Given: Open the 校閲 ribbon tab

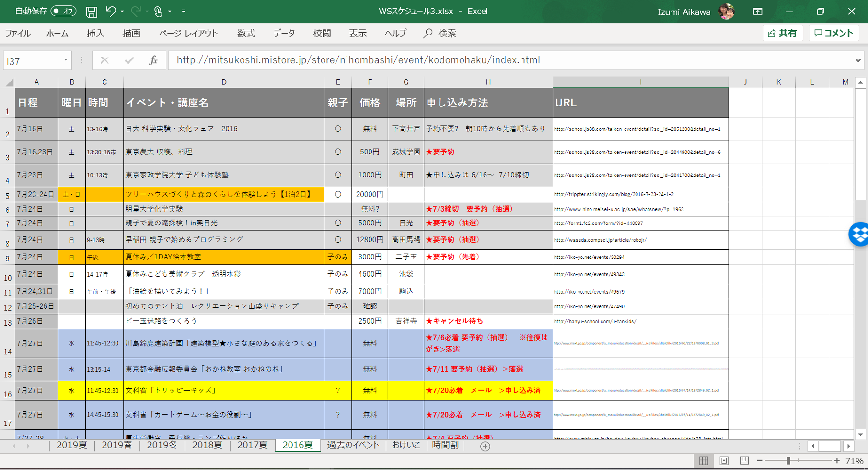Looking at the screenshot, I should [x=322, y=34].
